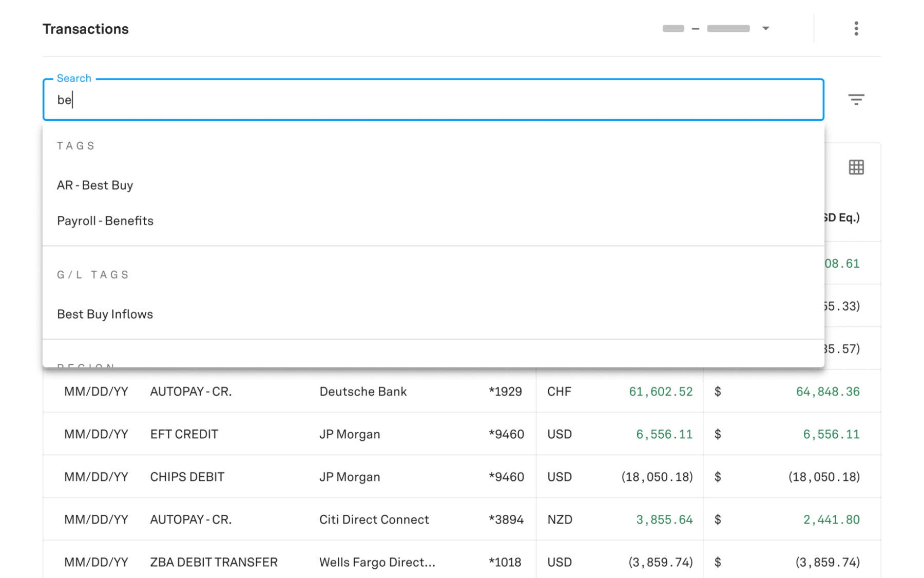This screenshot has width=924, height=578.
Task: Open the filter icon beside the search bar
Action: [856, 99]
